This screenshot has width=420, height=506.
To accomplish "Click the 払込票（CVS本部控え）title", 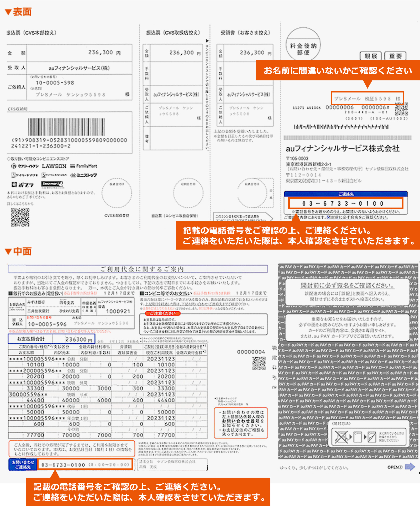I will click(x=31, y=33).
